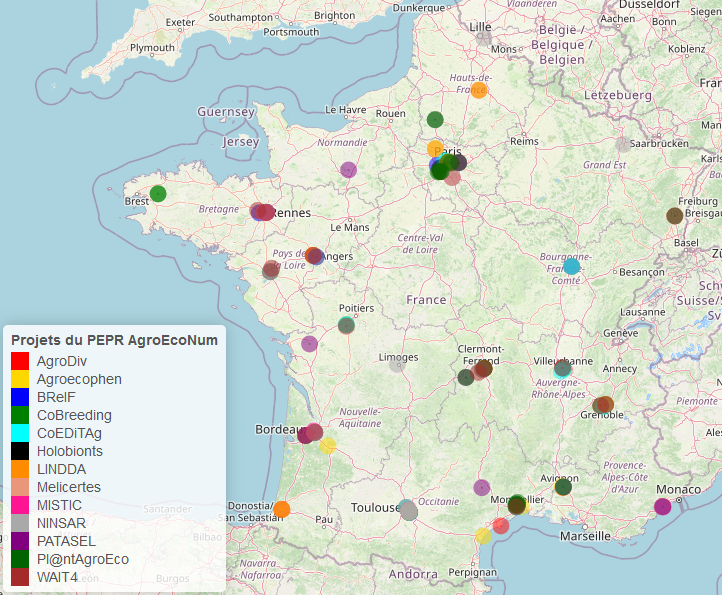Select the "Melicertes" legend label

point(69,487)
